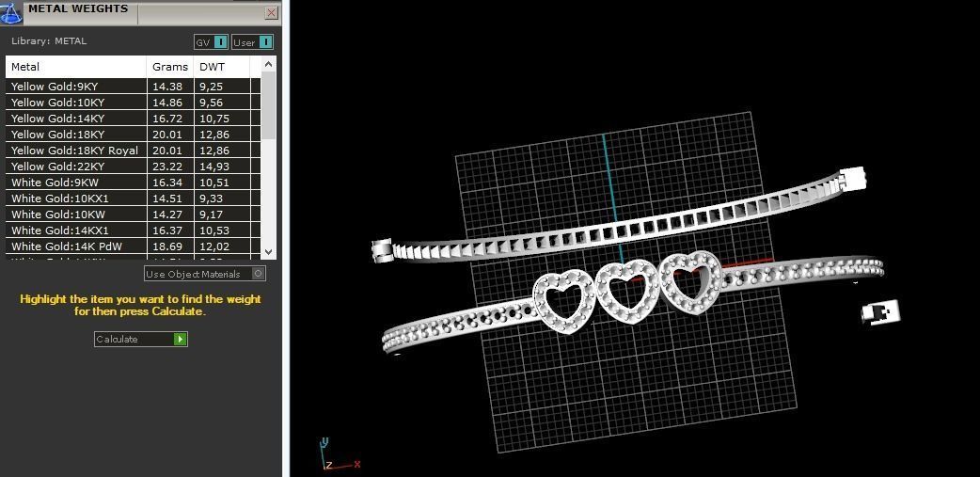Viewport: 980px width, 477px height.
Task: Select the White Gold:14K PdW row
Action: (x=134, y=246)
